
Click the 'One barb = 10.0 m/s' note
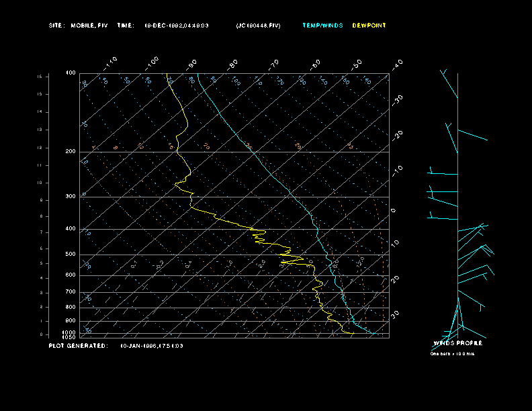tap(452, 354)
